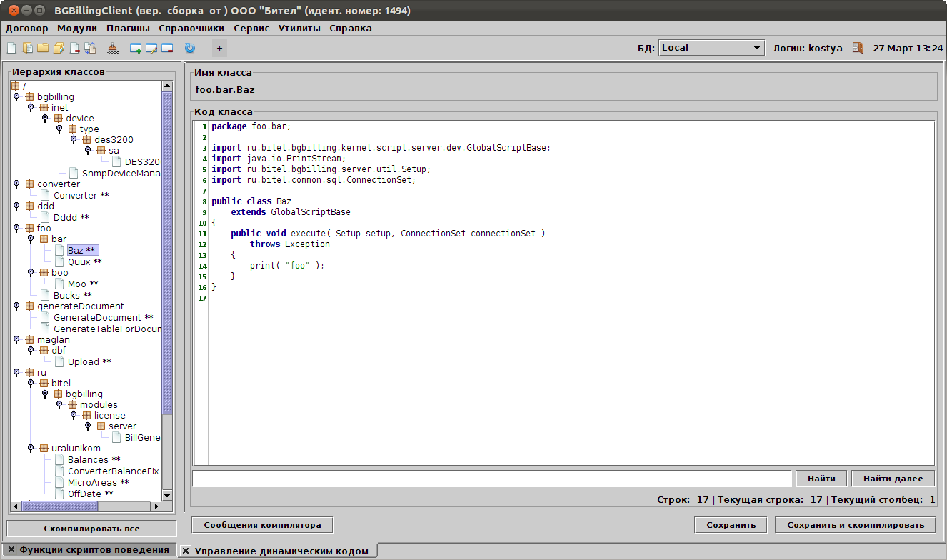Click the Скомпилировать всё button
Image resolution: width=947 pixels, height=560 pixels.
pyautogui.click(x=91, y=529)
